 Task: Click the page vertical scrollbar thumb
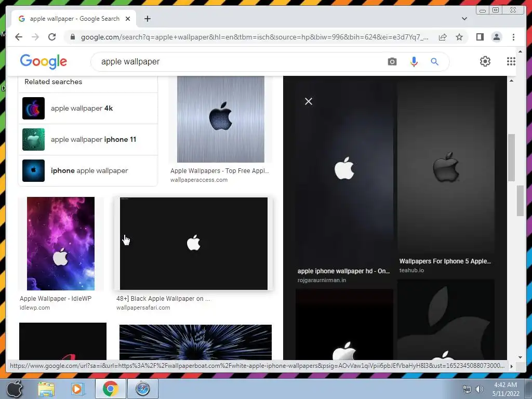pyautogui.click(x=520, y=201)
